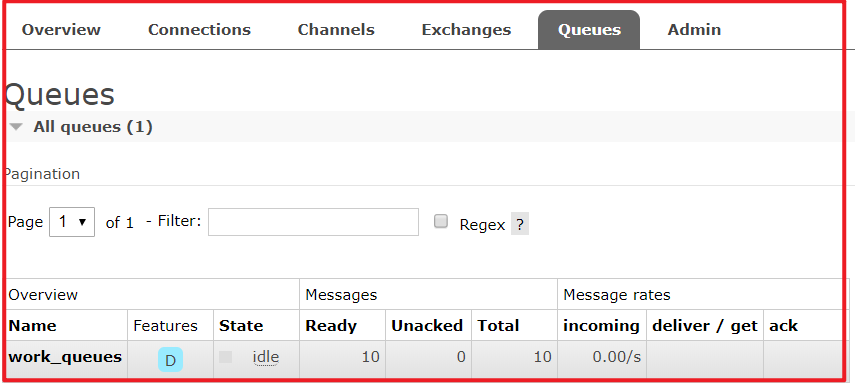Select the Ready value 10 cell
This screenshot has height=389, width=855.
pyautogui.click(x=342, y=360)
